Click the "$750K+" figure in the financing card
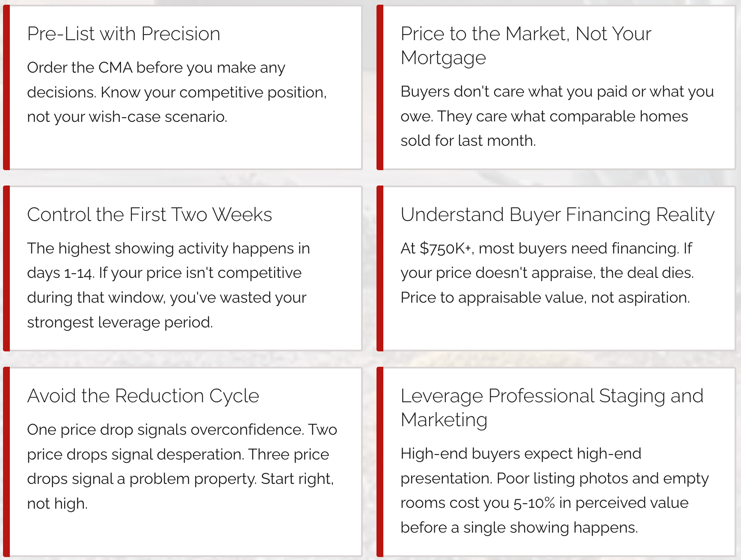This screenshot has height=560, width=741. point(445,248)
